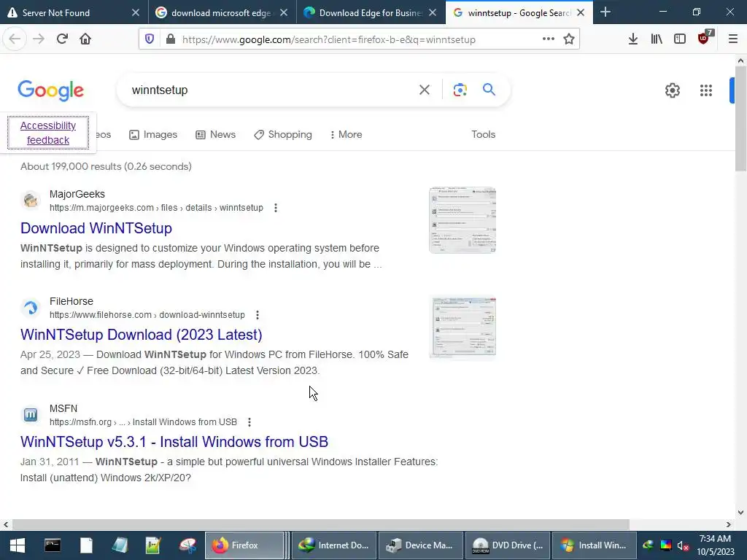Switch to Device Manager taskbar window
The width and height of the screenshot is (747, 560).
[x=421, y=545]
